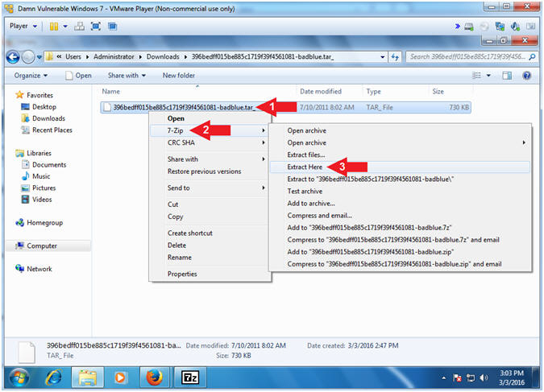This screenshot has height=392, width=544.
Task: Select Videos library
Action: (42, 200)
